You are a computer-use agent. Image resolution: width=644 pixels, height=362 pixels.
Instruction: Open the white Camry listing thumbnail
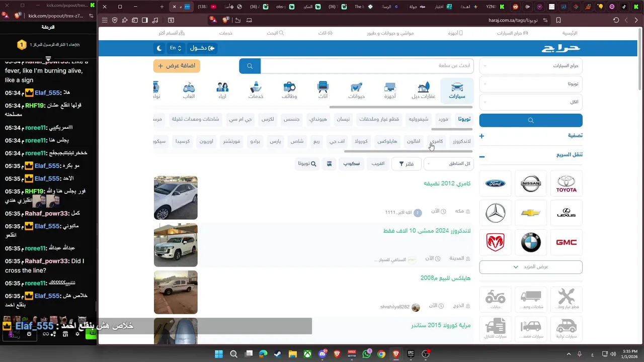176,198
